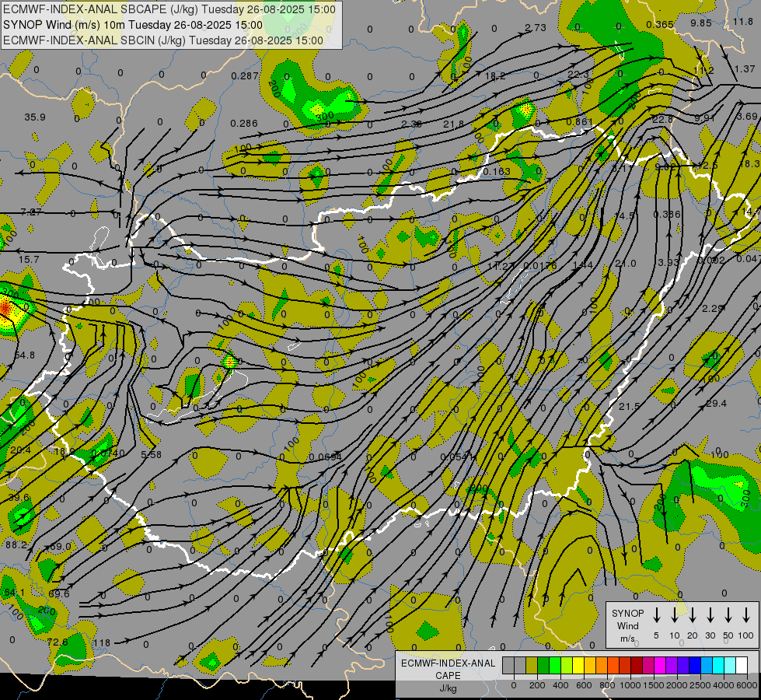761x700 pixels.
Task: Click the 5.58 value on the map
Action: tap(151, 455)
